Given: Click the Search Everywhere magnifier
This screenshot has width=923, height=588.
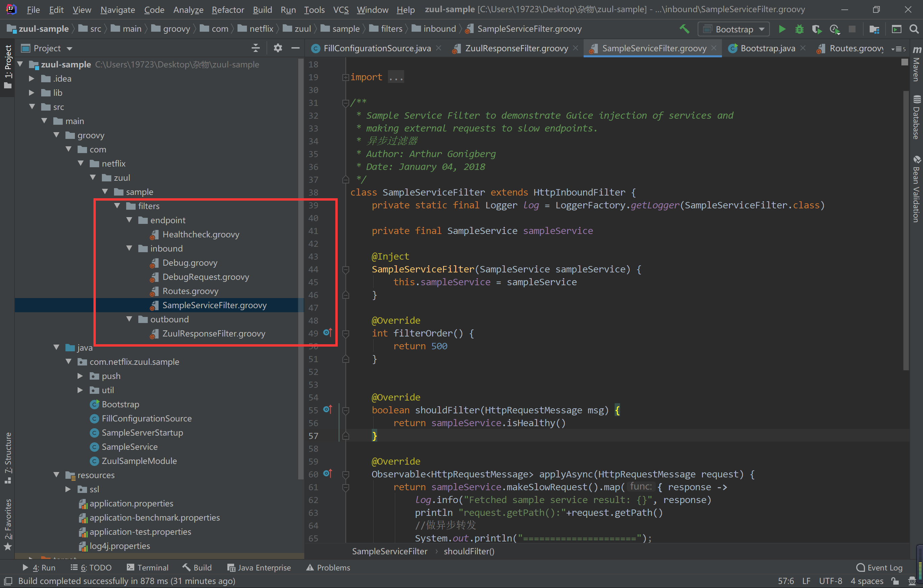Looking at the screenshot, I should click(914, 29).
